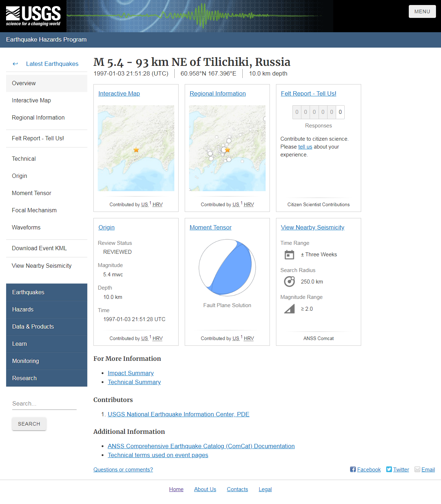Open Origin card title link
Viewport: 441px width, 504px height.
106,227
